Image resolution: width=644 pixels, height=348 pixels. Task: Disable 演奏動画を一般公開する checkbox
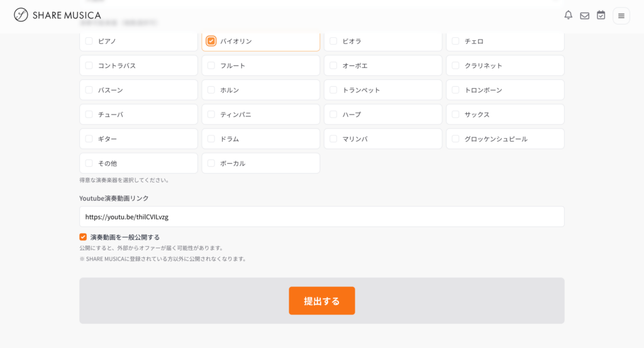point(83,237)
